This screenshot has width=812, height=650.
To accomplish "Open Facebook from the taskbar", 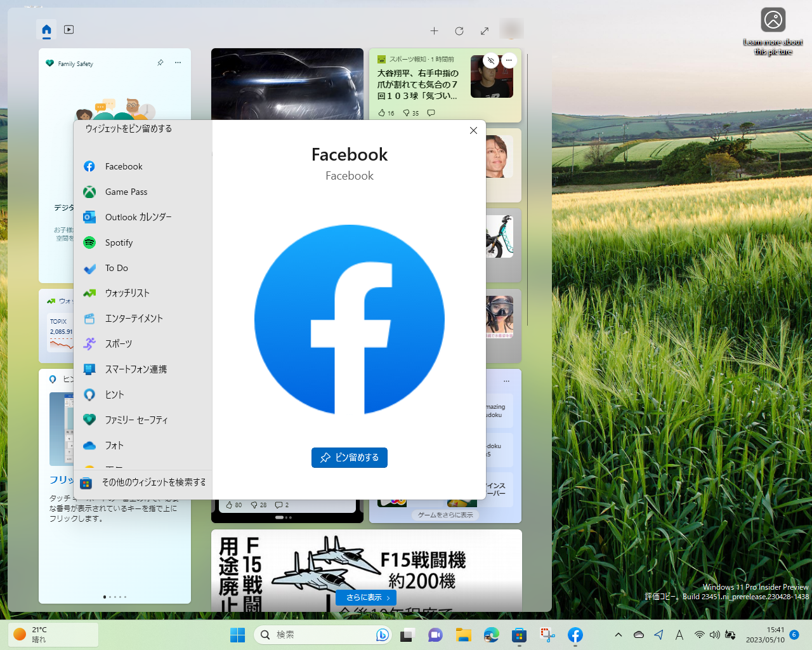I will click(x=575, y=635).
